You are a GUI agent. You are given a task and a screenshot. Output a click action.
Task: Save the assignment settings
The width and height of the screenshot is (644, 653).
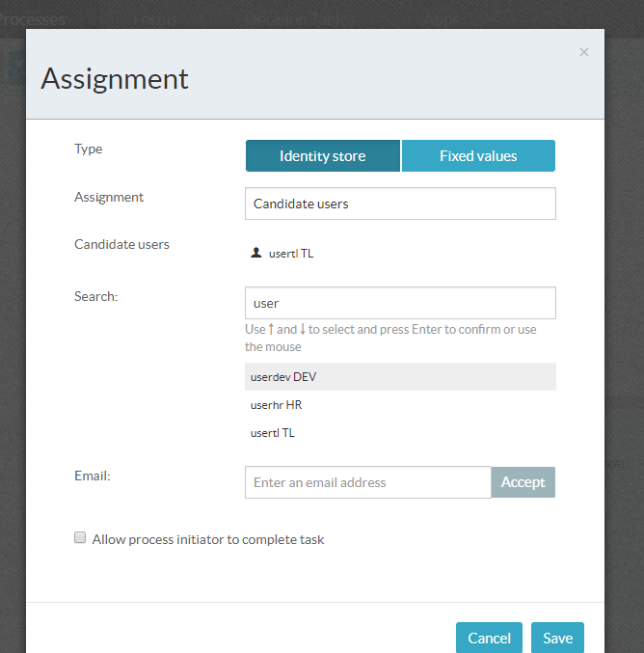tap(557, 638)
